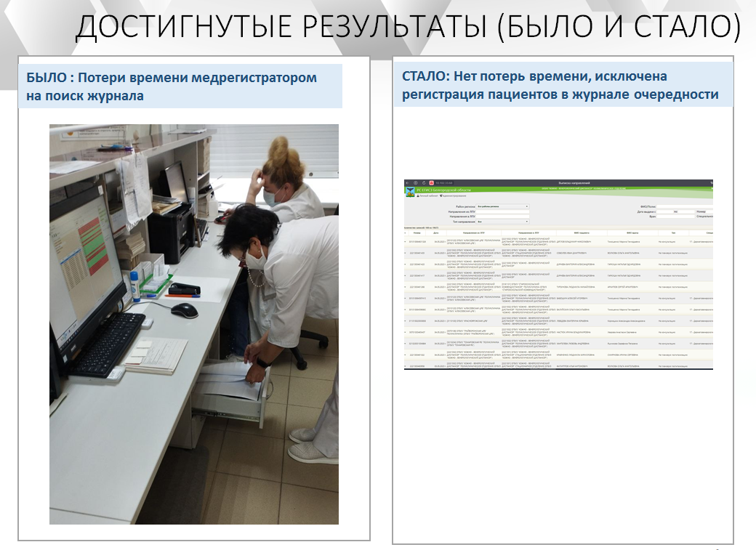Expand the row of patient Соболев Иван Дмитриевич
This screenshot has height=550, width=756.
(x=405, y=253)
